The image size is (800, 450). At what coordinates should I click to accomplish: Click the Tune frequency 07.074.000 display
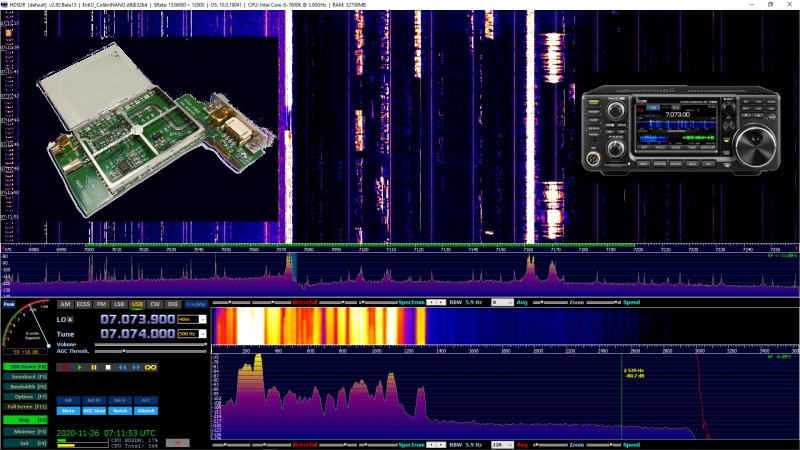(137, 334)
